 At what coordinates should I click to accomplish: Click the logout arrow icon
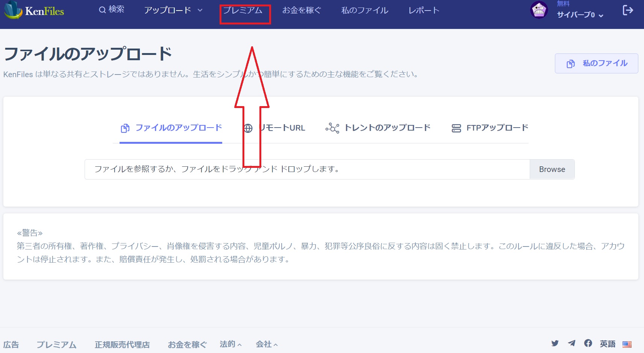pyautogui.click(x=627, y=10)
